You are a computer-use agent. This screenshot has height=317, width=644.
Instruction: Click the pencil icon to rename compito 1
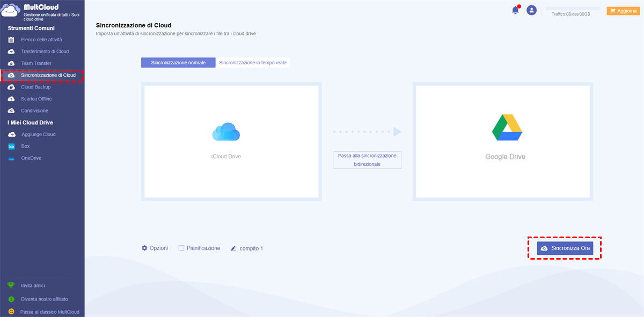[x=233, y=248]
